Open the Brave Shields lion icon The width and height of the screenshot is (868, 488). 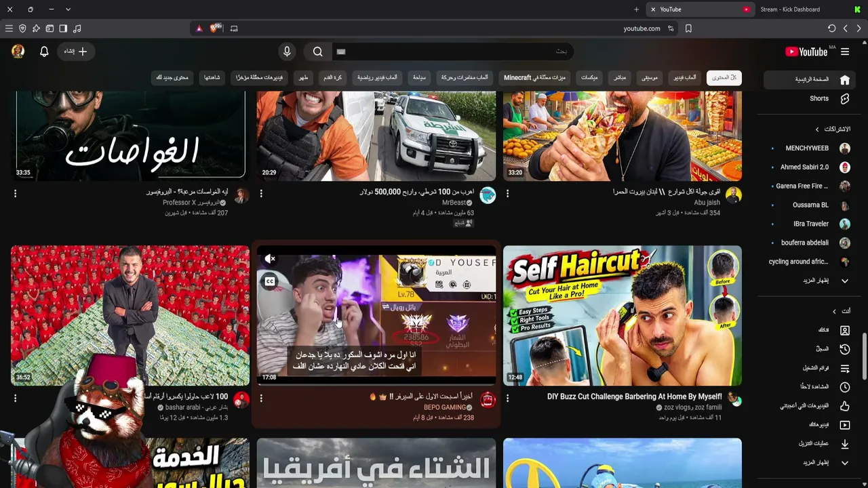216,28
